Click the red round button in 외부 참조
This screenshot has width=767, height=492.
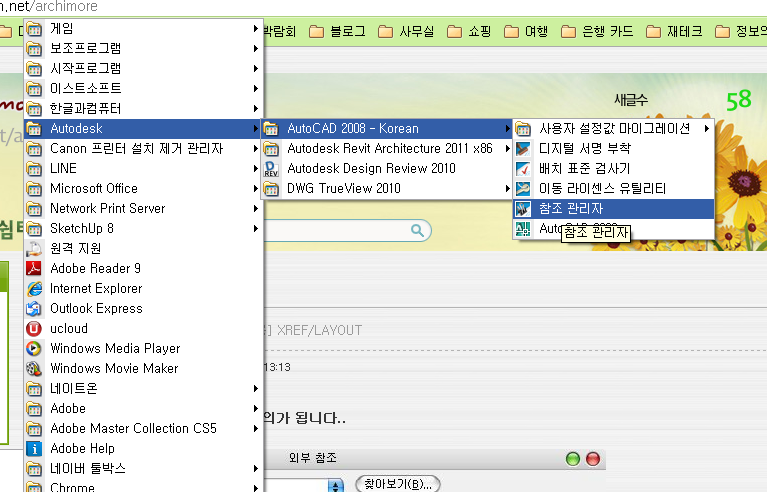pos(593,459)
